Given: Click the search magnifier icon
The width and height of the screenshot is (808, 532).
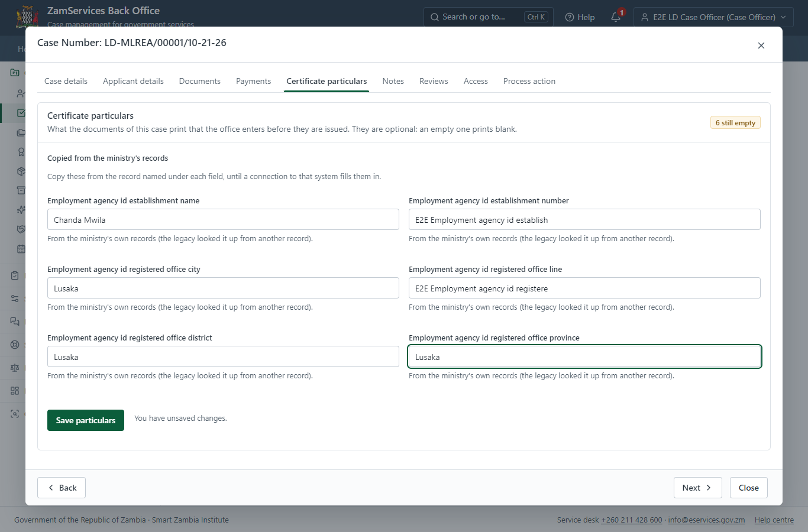Looking at the screenshot, I should 435,17.
